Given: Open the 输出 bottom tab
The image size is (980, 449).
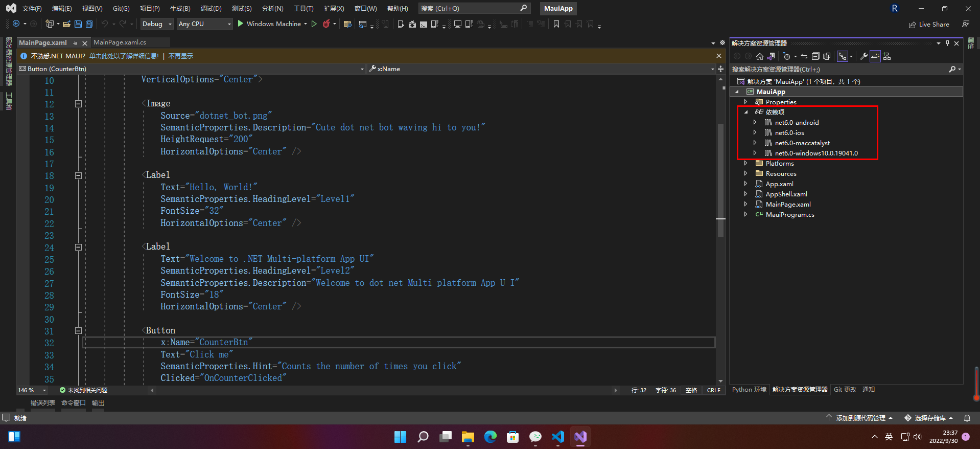Looking at the screenshot, I should click(x=98, y=403).
